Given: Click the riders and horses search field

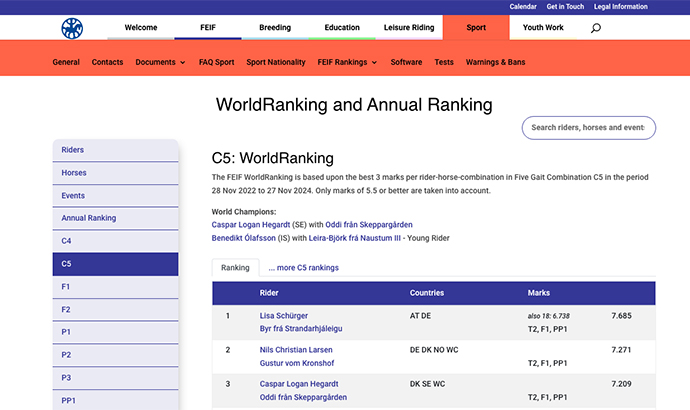Looking at the screenshot, I should (x=588, y=128).
